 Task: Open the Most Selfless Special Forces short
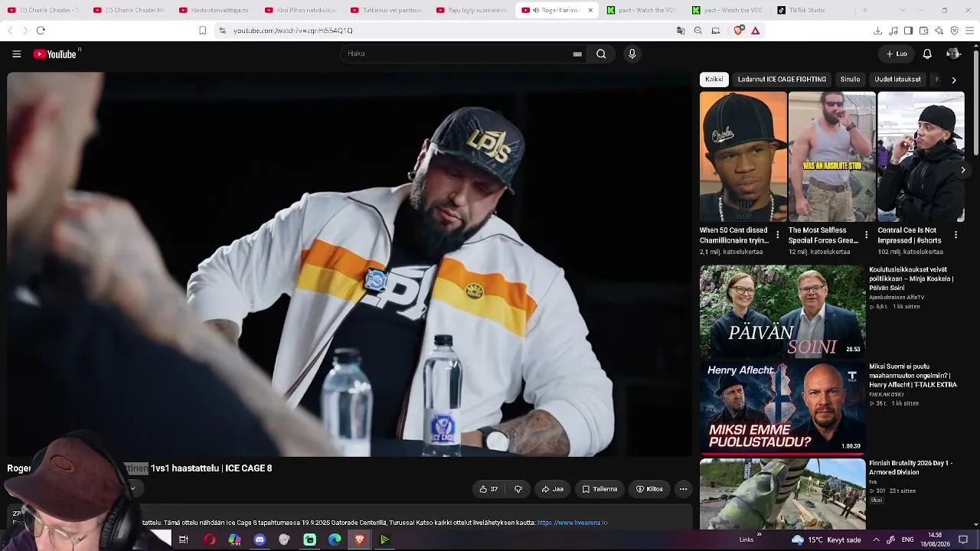click(831, 157)
